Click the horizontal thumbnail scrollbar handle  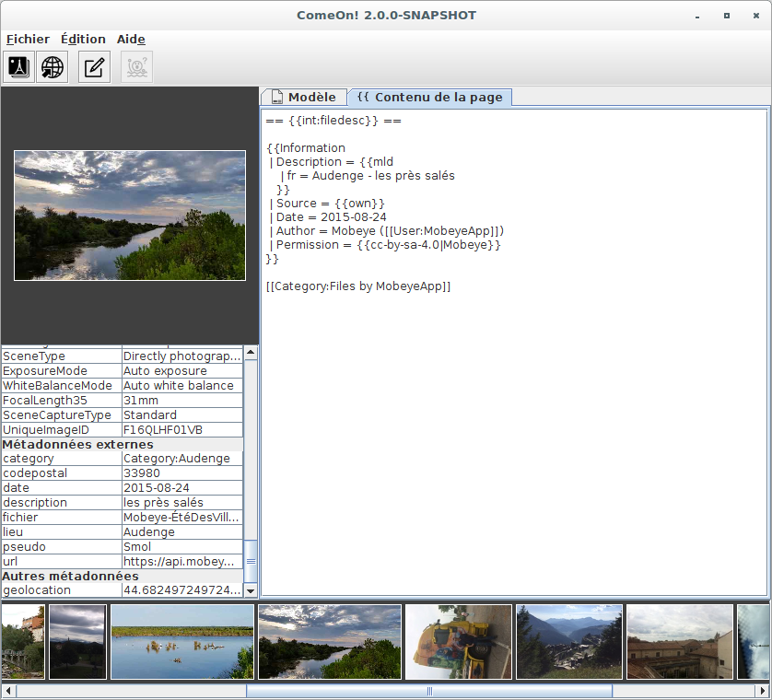(x=429, y=691)
